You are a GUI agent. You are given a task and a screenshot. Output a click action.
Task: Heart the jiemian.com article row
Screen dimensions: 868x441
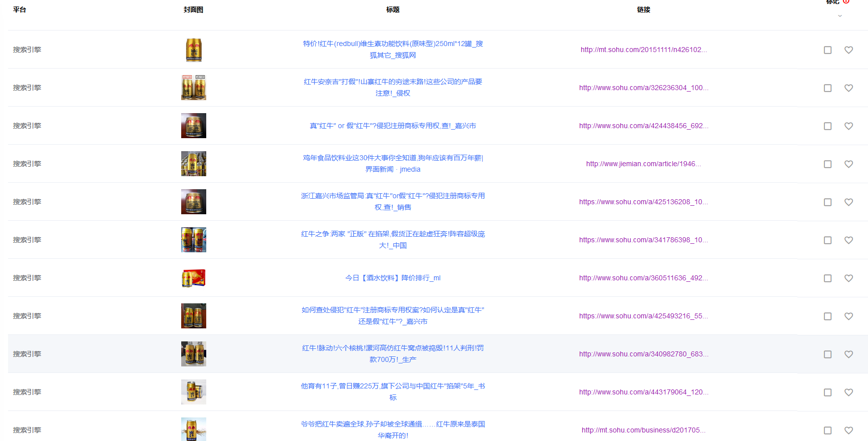[848, 164]
